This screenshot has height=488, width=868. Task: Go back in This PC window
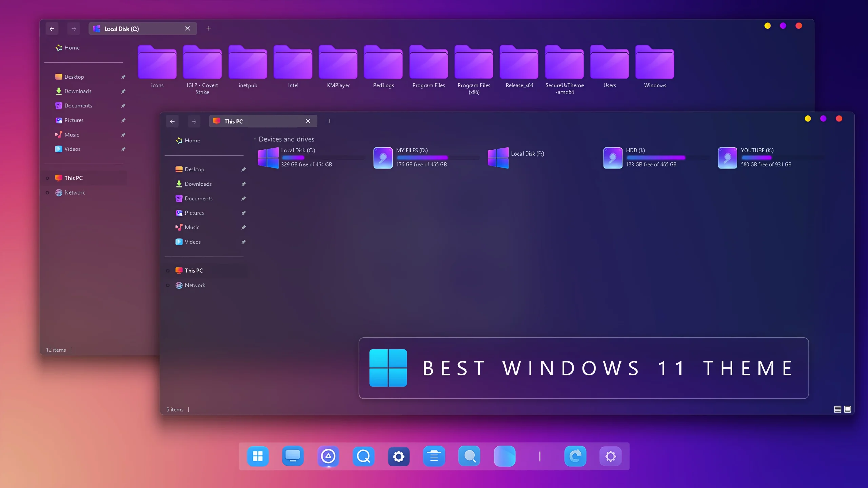click(x=172, y=121)
